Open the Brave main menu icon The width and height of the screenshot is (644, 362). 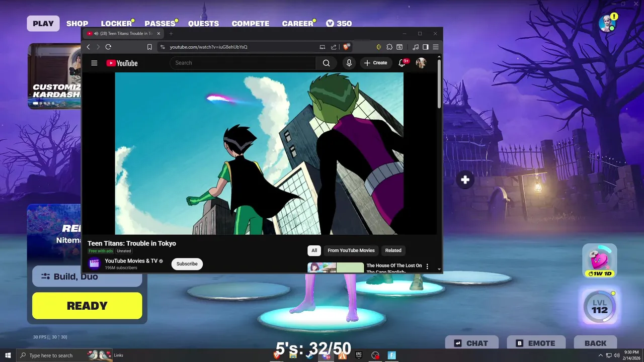click(x=436, y=47)
